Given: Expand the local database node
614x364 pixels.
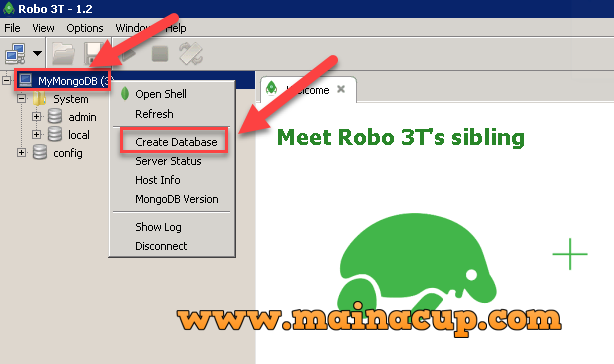Looking at the screenshot, I should point(36,134).
